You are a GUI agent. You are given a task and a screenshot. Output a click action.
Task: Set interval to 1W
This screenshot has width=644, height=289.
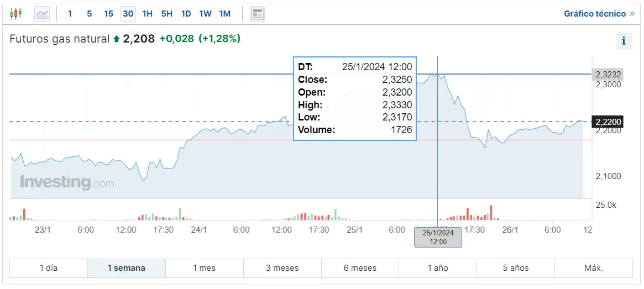[206, 14]
